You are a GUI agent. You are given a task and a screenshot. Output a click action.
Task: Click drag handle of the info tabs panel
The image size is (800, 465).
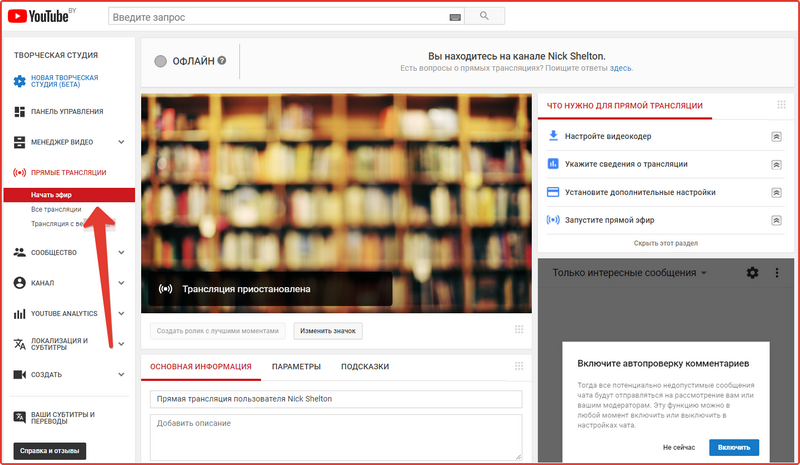coord(519,366)
